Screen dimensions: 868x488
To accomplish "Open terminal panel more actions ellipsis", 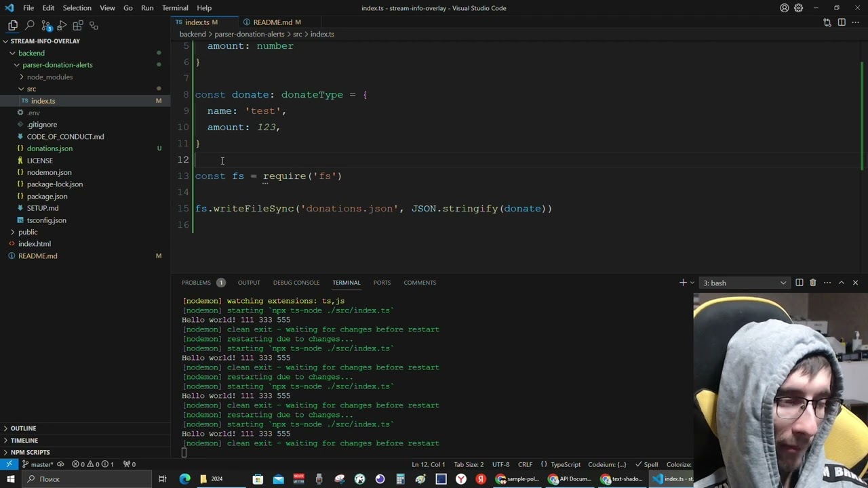I will coord(827,283).
